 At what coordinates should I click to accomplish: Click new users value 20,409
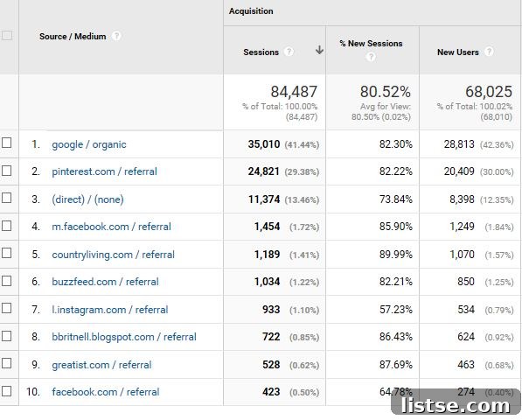pyautogui.click(x=459, y=171)
